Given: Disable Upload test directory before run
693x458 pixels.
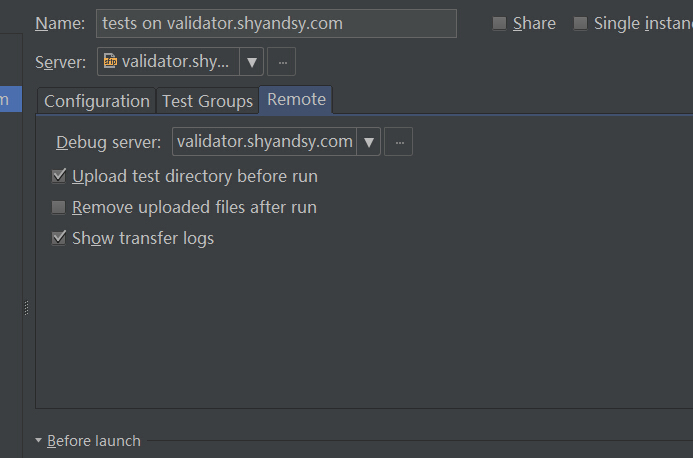Looking at the screenshot, I should [x=59, y=176].
